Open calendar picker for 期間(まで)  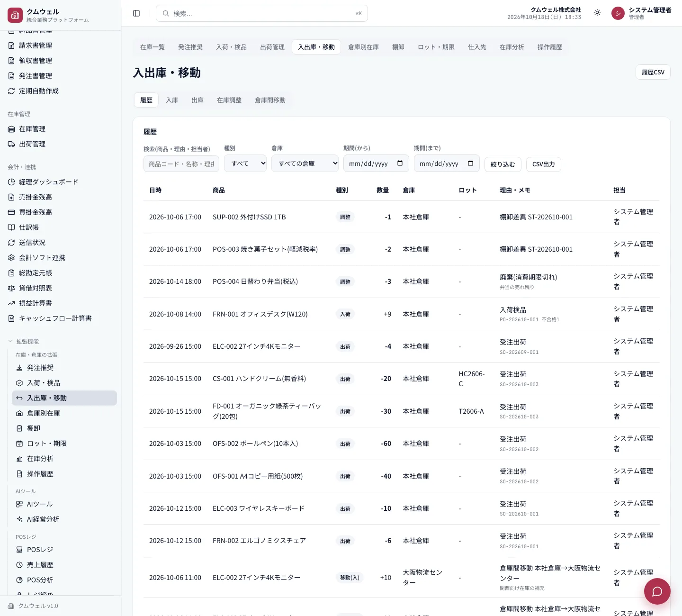tap(470, 163)
